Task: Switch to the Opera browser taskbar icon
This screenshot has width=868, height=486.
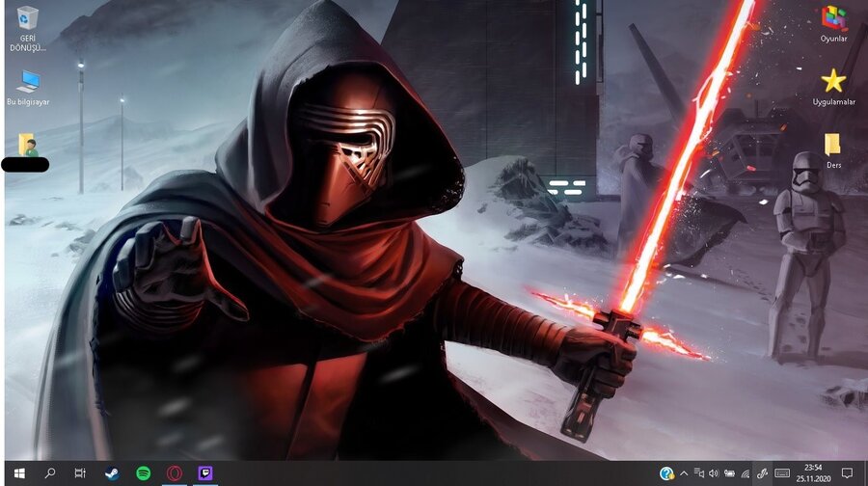Action: [175, 473]
